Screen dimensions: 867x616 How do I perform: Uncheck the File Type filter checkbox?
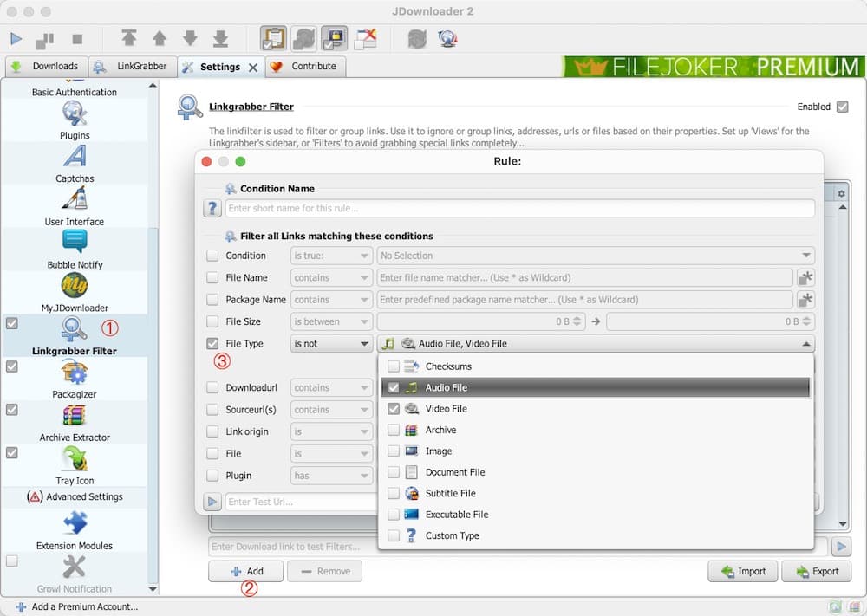tap(212, 343)
